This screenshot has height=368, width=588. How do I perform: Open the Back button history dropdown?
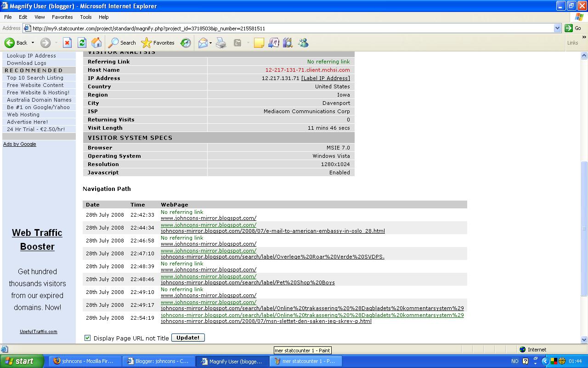point(33,43)
